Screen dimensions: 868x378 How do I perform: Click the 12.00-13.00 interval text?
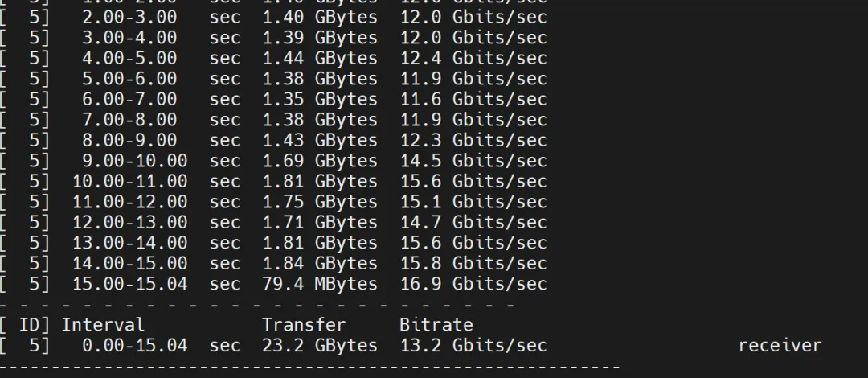pos(129,223)
